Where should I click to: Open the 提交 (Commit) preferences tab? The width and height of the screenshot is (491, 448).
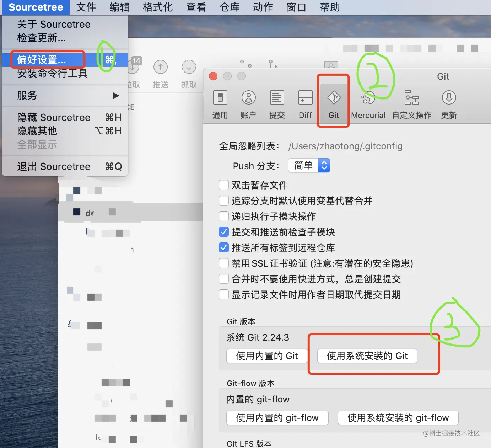(x=277, y=105)
